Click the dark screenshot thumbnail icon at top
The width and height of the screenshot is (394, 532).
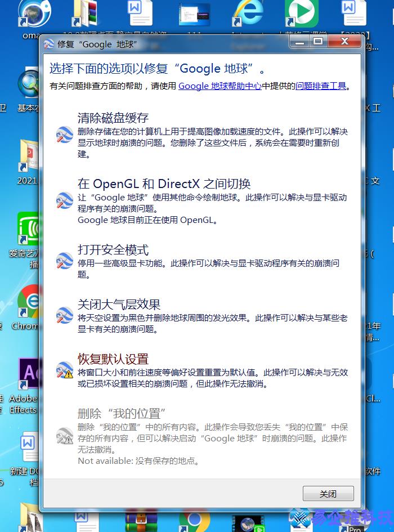pos(194,15)
